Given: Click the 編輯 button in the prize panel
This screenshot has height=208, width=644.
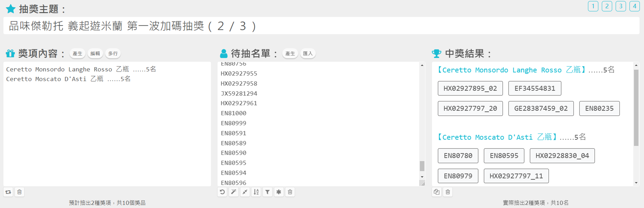Looking at the screenshot, I should point(95,54).
